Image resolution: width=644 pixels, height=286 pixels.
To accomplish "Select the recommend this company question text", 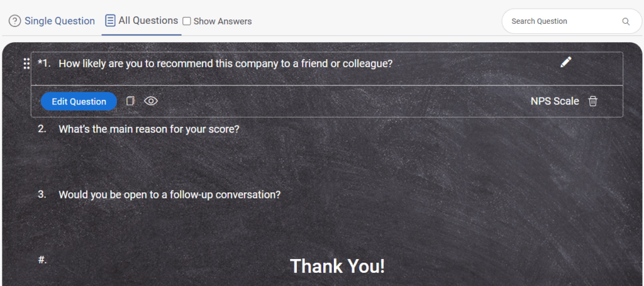I will [225, 63].
